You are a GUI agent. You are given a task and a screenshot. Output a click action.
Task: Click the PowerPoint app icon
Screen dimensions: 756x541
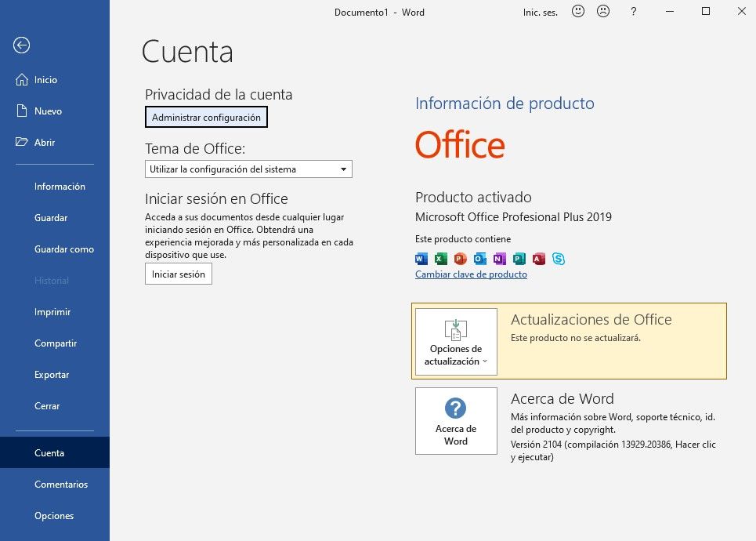(x=461, y=260)
